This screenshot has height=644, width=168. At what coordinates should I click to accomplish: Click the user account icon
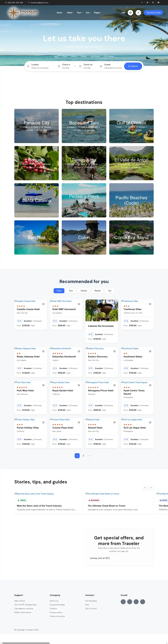[138, 13]
